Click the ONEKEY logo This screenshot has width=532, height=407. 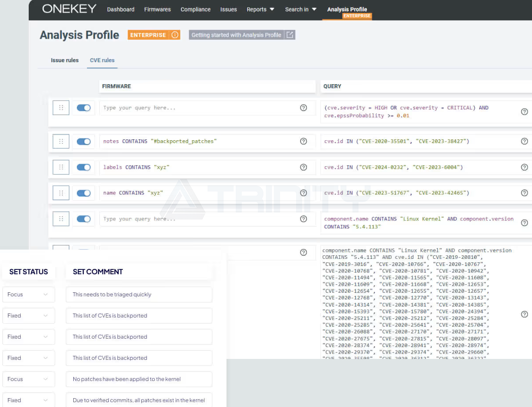click(69, 9)
